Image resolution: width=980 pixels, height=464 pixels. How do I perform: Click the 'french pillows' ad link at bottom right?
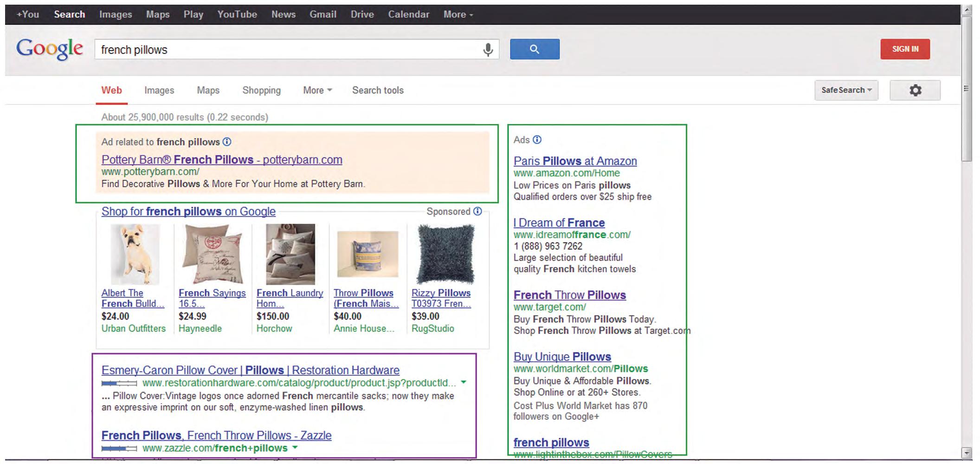[x=551, y=443]
